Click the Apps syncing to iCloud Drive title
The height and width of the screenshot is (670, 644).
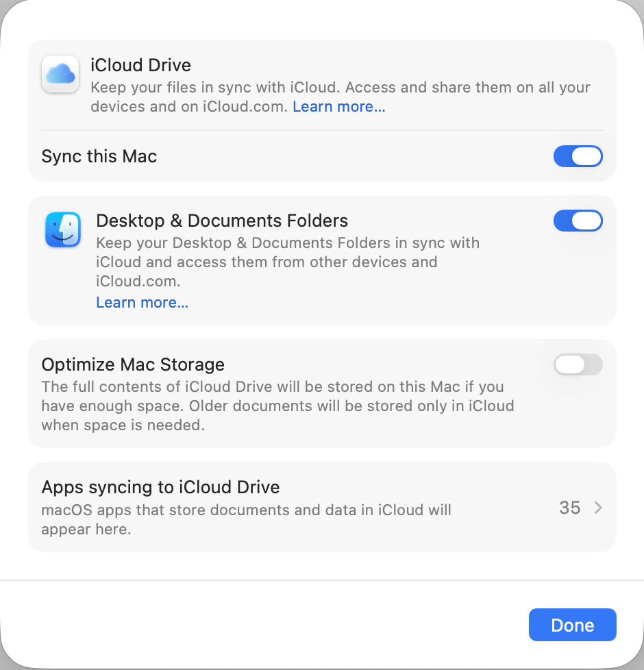point(161,487)
